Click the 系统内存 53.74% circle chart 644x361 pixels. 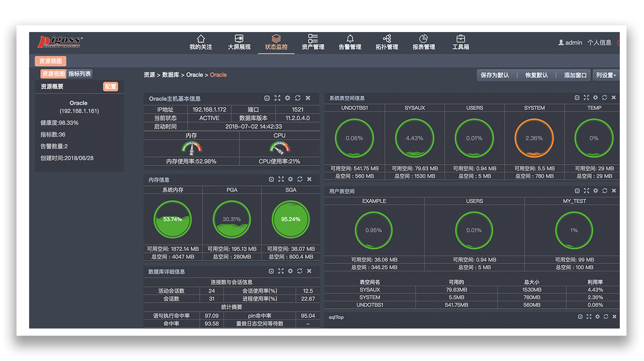click(x=173, y=219)
